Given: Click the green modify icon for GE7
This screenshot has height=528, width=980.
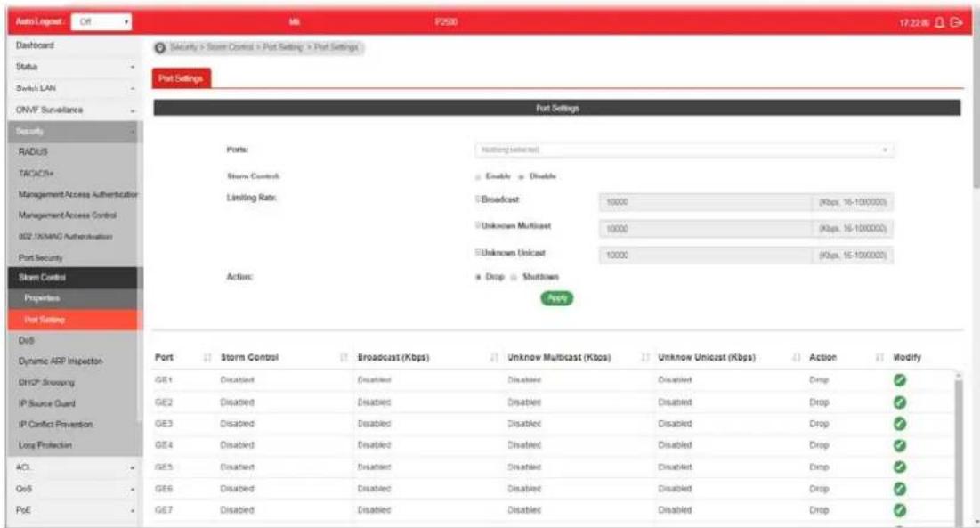Looking at the screenshot, I should 899,510.
